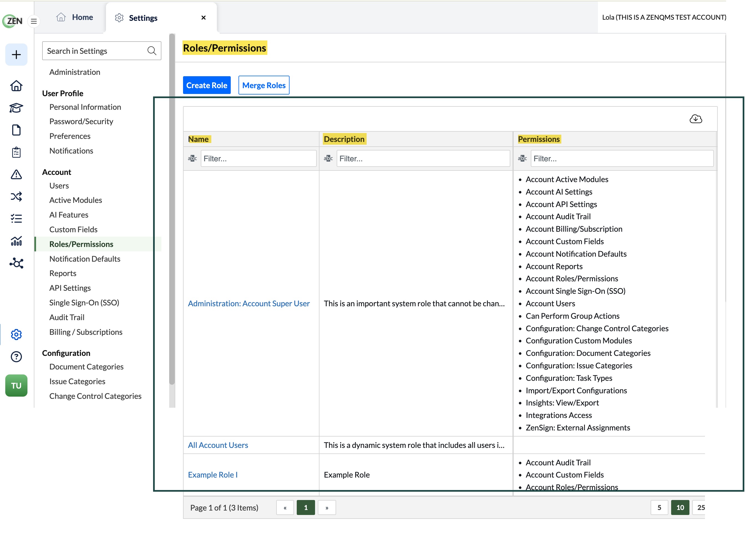The height and width of the screenshot is (551, 756).
Task: Open Description column filter type icon
Action: pos(328,159)
